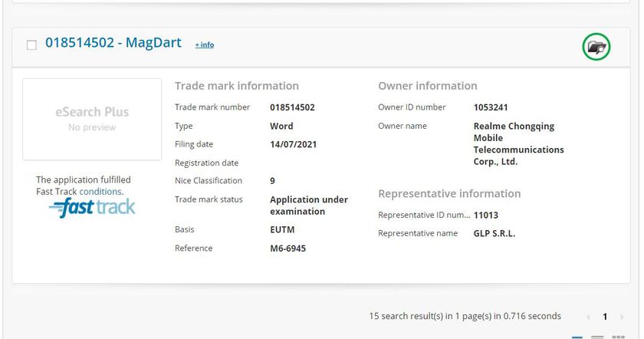Switch to the list layout view icon
The height and width of the screenshot is (339, 644).
pyautogui.click(x=597, y=336)
